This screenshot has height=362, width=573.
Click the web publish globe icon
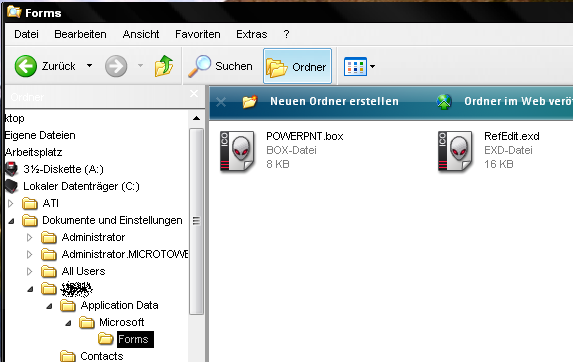point(444,102)
